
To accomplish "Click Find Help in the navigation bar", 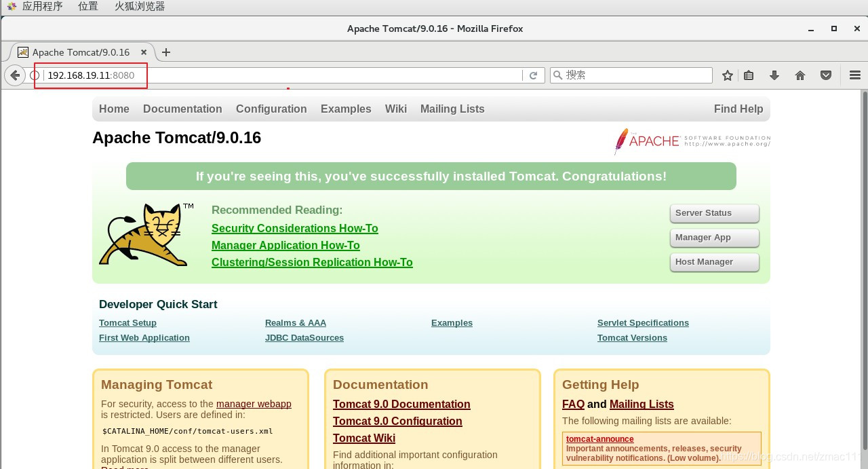I will pyautogui.click(x=738, y=109).
